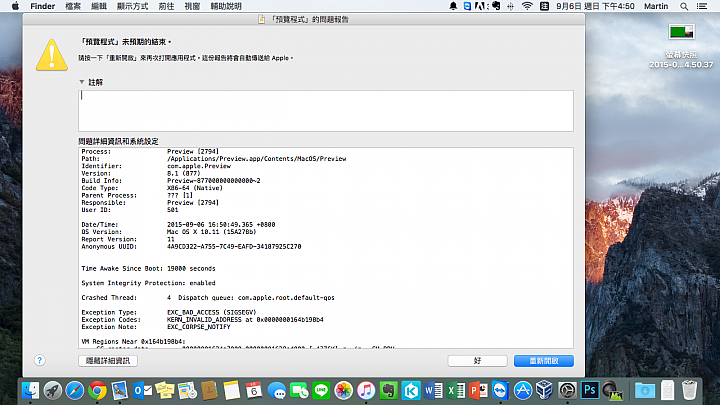The image size is (720, 405).
Task: Open the 注 input method menu
Action: coord(544,6)
